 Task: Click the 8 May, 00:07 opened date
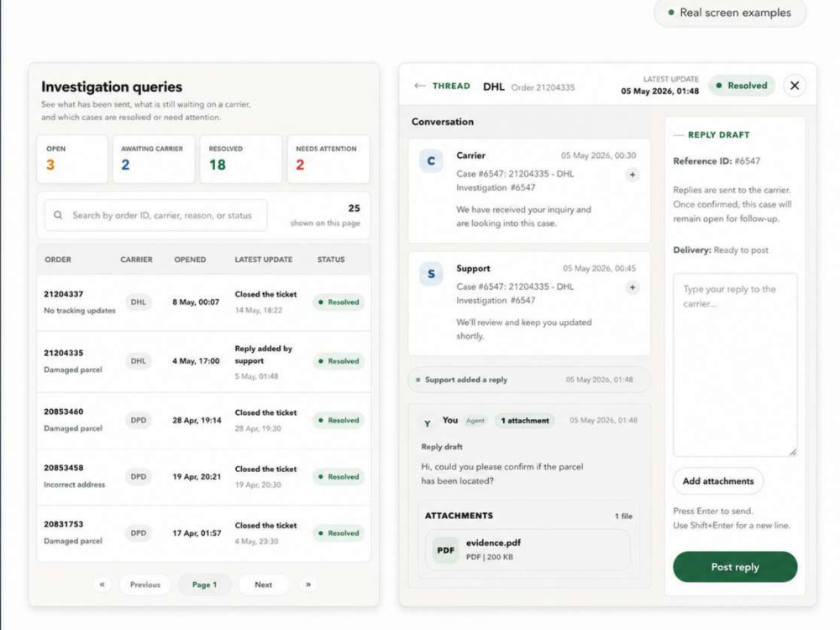(196, 302)
